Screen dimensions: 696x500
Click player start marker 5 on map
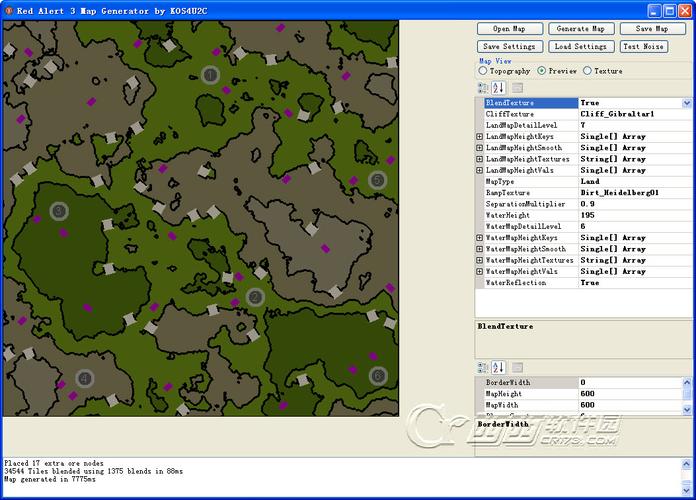[377, 180]
